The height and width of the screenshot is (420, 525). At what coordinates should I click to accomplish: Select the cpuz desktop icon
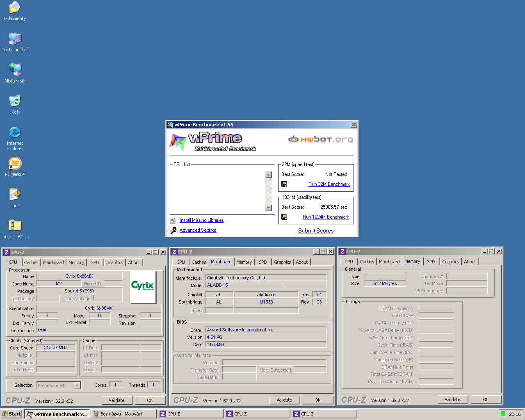point(15,194)
